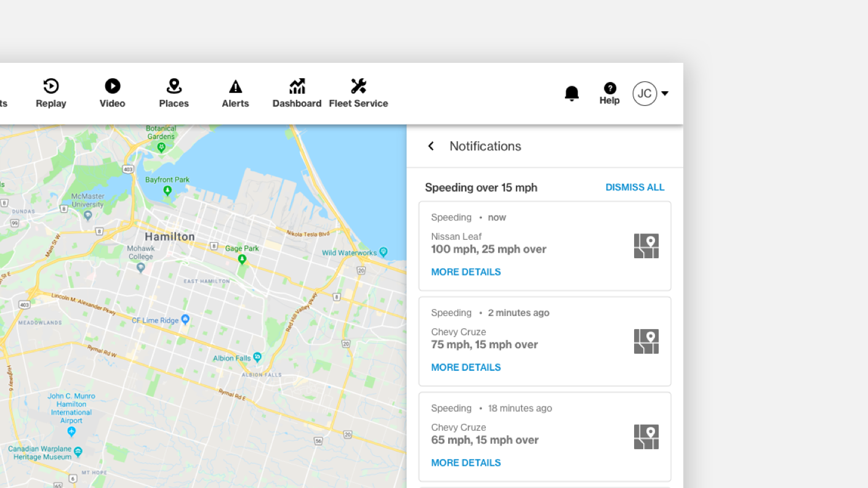Click the Bayfront Park map marker

pos(167,191)
